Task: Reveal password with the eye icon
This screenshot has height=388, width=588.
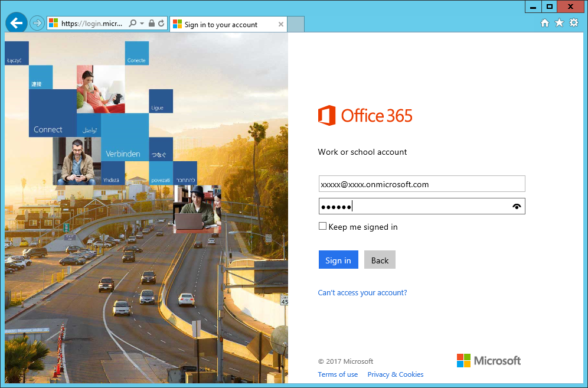Action: coord(517,206)
